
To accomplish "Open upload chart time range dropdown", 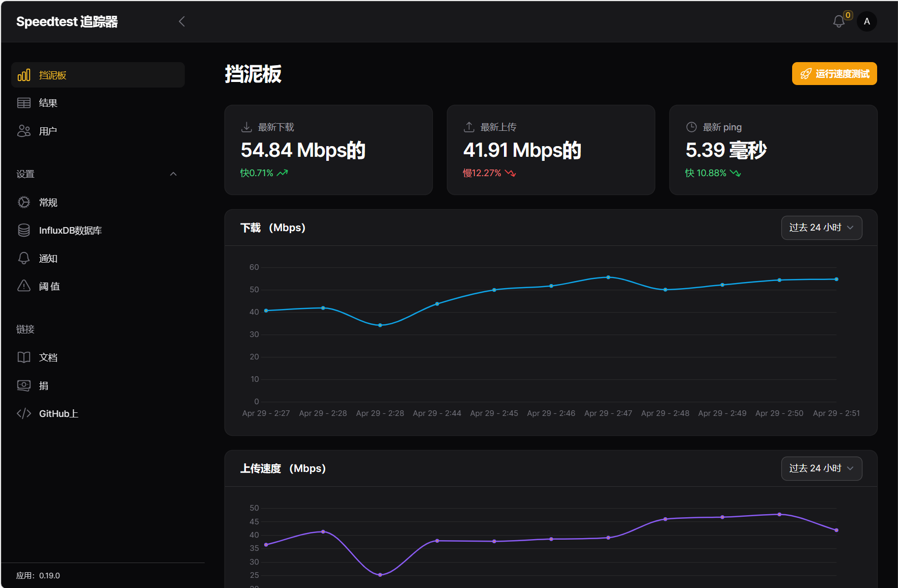I will click(x=821, y=468).
